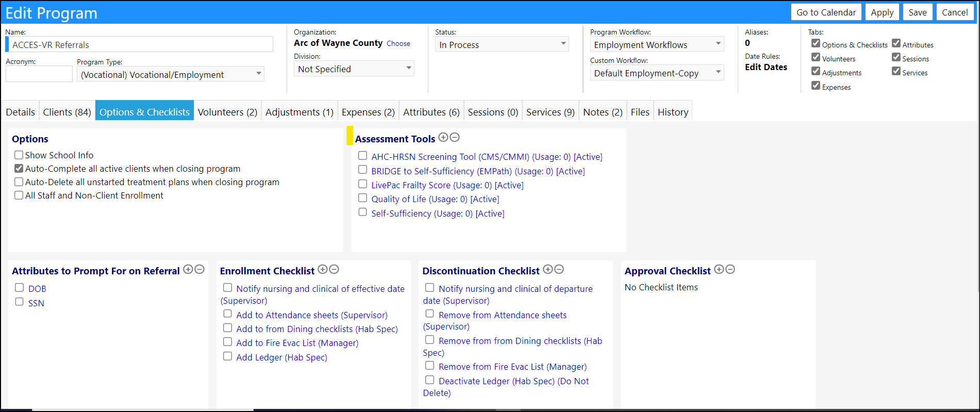This screenshot has width=980, height=412.
Task: Click Edit Dates link
Action: tap(766, 67)
